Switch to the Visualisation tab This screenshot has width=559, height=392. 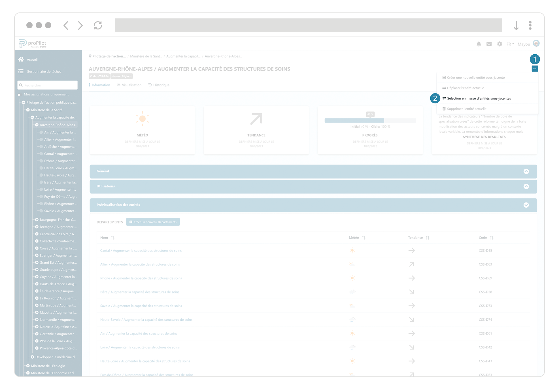coord(129,85)
